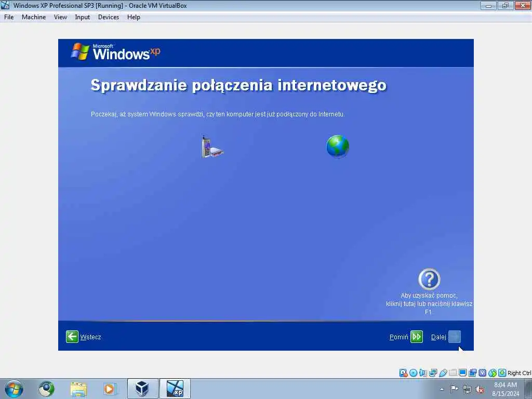532x399 pixels.
Task: Click the audio indicator in VirtualBox status bar
Action: 423,373
